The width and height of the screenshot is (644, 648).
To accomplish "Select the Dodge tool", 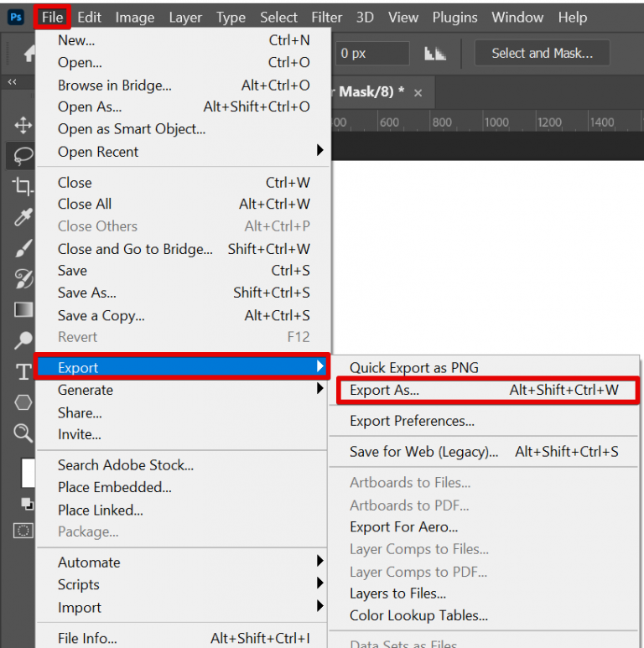I will click(23, 340).
